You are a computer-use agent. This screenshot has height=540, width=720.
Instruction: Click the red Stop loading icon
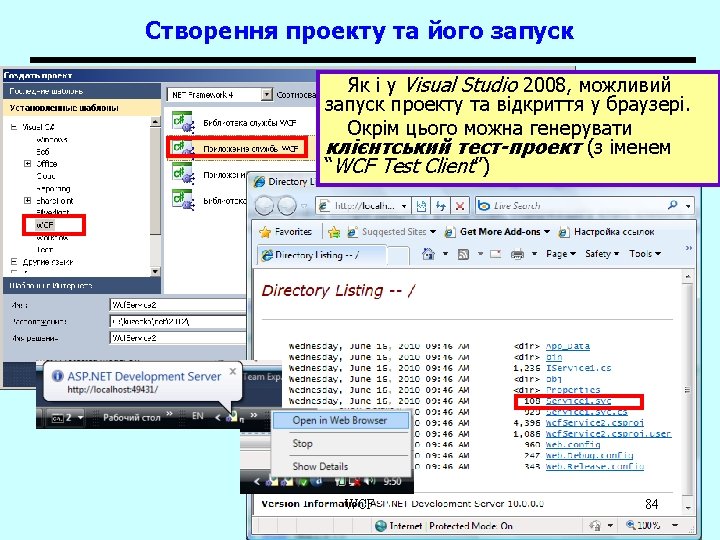point(460,206)
